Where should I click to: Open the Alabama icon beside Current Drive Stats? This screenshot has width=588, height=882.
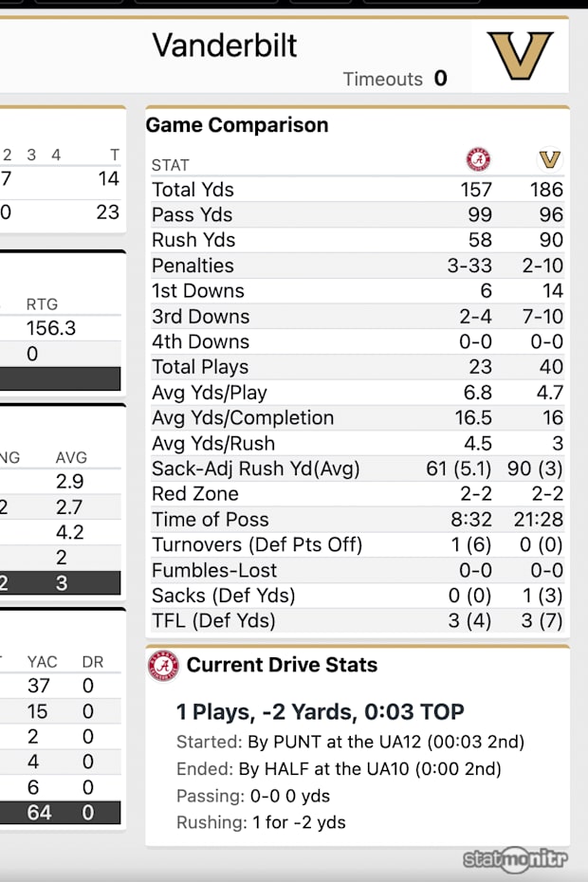click(x=161, y=665)
